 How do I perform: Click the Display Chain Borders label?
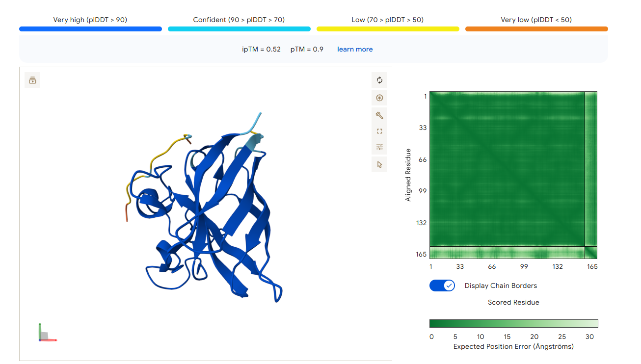tap(501, 286)
